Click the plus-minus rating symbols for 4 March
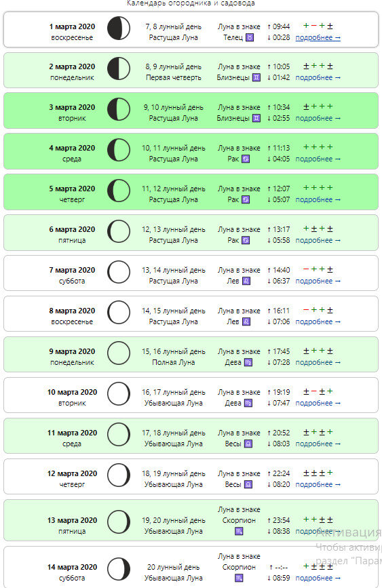This screenshot has width=382, height=588. pyautogui.click(x=318, y=147)
